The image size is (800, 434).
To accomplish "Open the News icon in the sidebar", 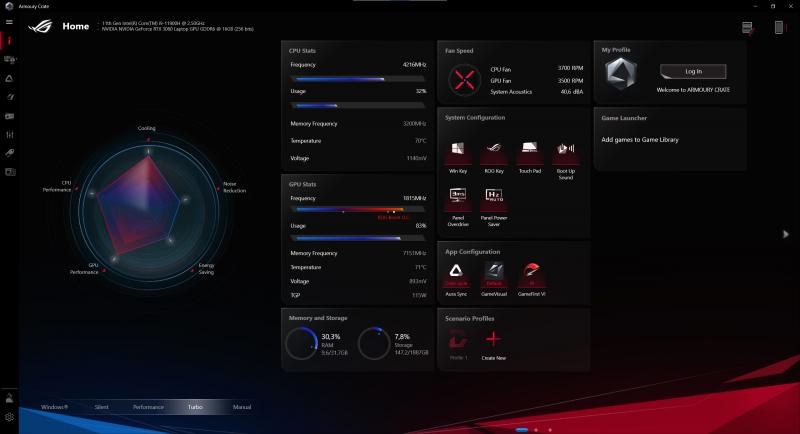I will [x=9, y=172].
